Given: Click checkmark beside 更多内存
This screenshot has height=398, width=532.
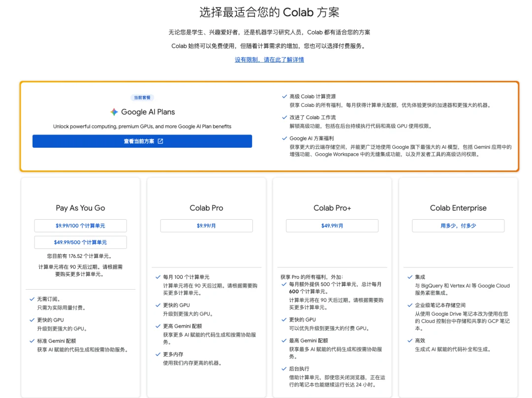Looking at the screenshot, I should 158,354.
